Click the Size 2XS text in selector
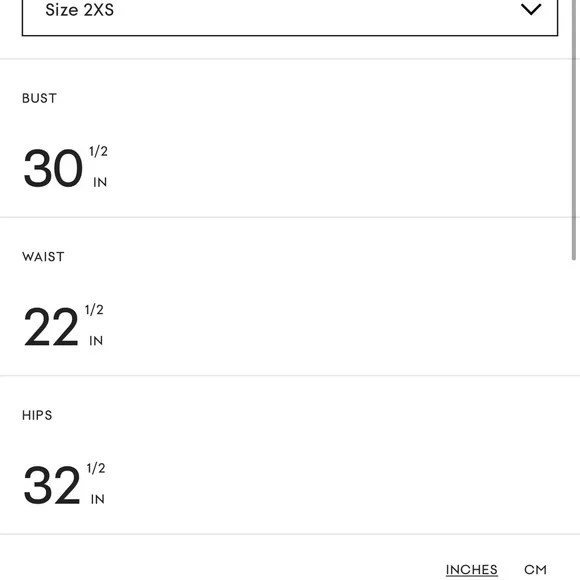 [80, 10]
